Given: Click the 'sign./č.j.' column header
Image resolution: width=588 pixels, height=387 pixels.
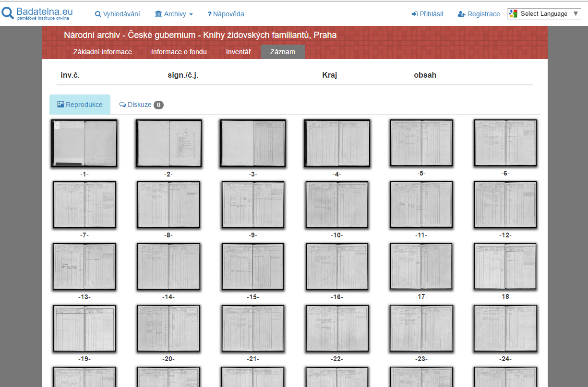Looking at the screenshot, I should point(183,75).
